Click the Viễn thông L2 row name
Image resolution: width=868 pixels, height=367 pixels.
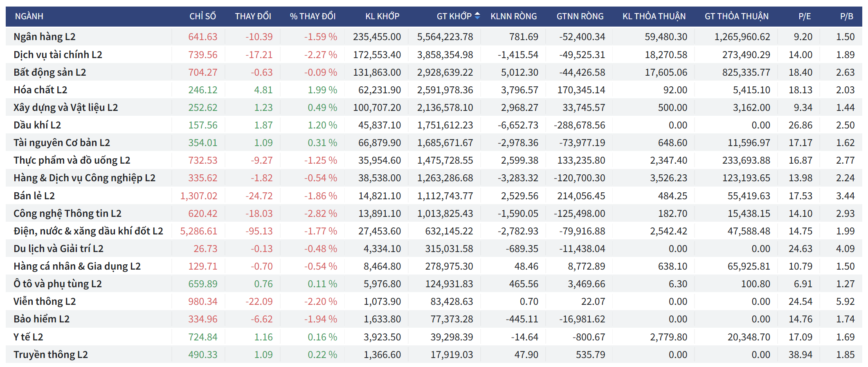tap(45, 302)
